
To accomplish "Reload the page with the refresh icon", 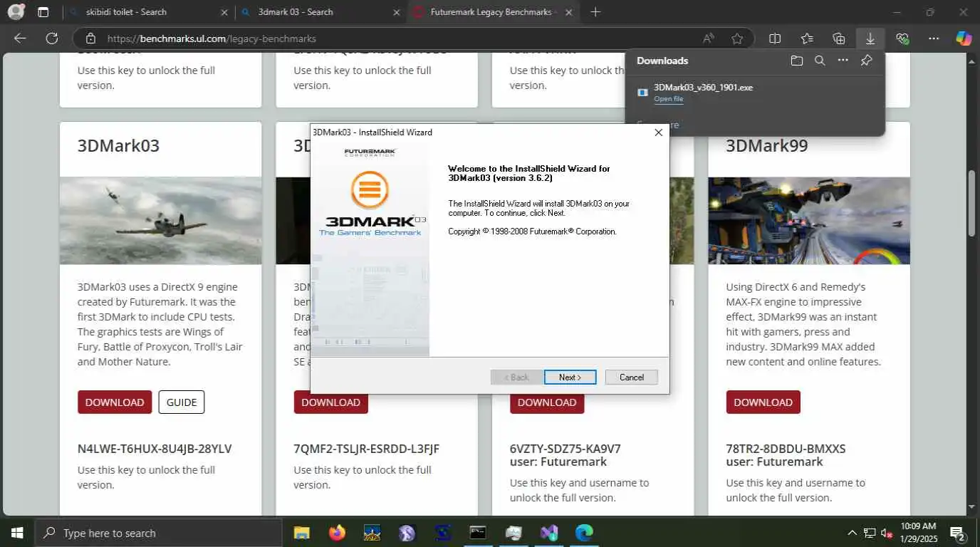I will point(51,38).
